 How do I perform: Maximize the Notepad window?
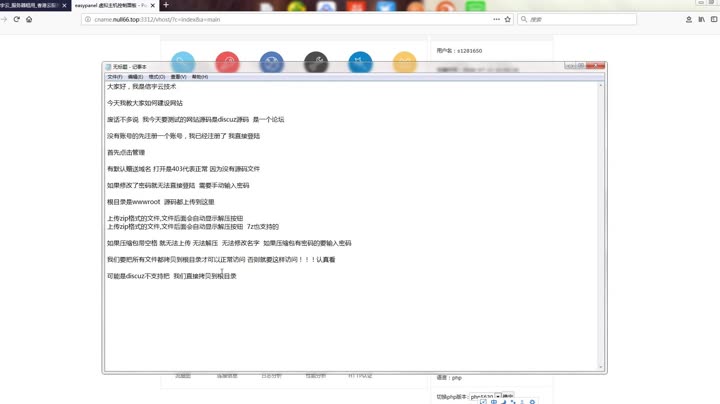pos(580,66)
